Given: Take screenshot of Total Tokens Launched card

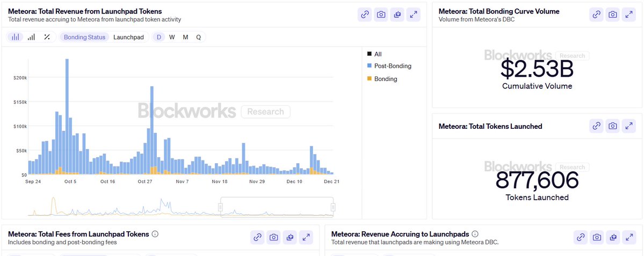Looking at the screenshot, I should (x=613, y=126).
